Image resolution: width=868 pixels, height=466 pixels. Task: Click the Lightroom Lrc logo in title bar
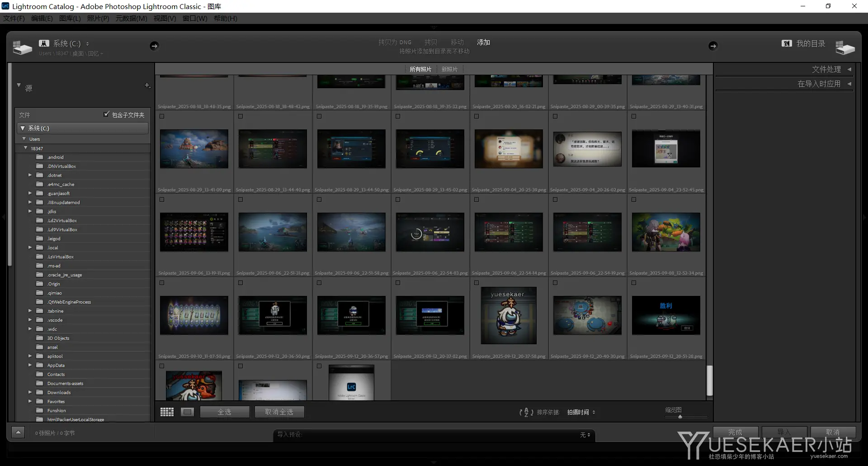(x=6, y=6)
